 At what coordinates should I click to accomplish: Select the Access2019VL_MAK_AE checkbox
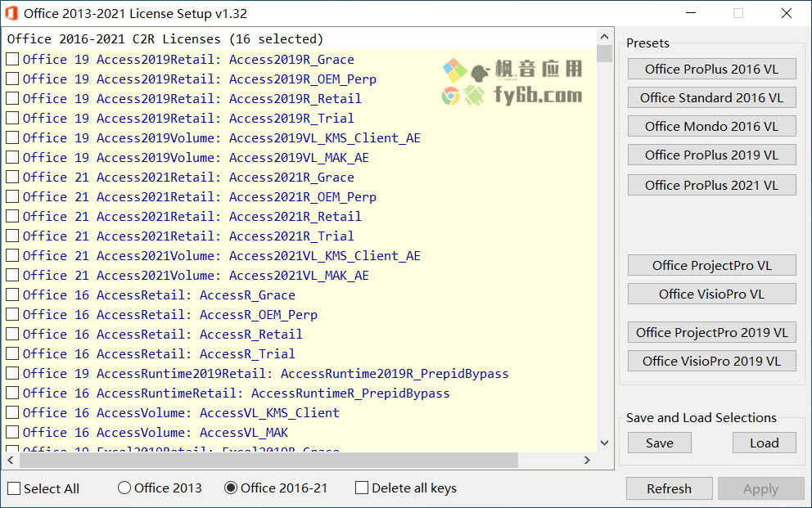point(12,157)
